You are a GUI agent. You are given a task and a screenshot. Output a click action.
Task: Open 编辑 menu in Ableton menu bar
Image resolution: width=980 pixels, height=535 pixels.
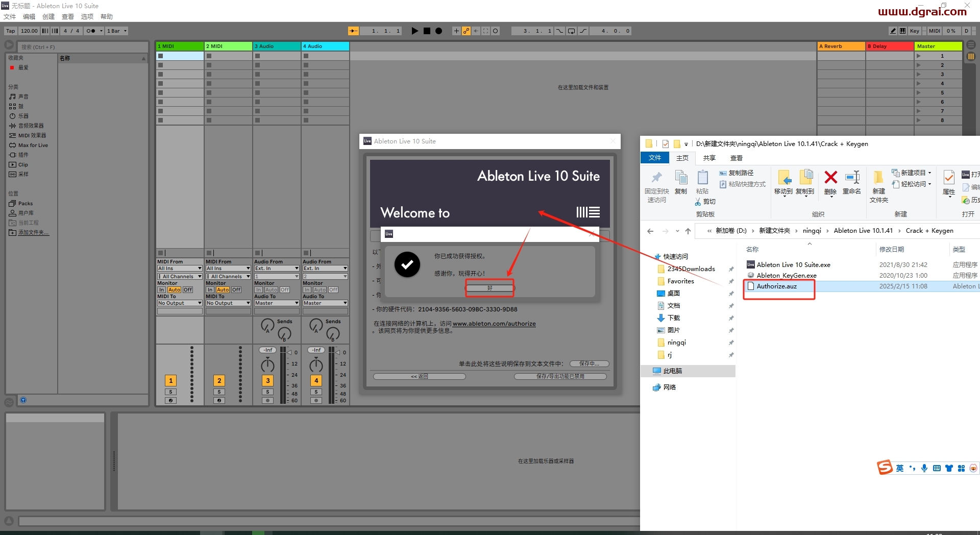[29, 17]
